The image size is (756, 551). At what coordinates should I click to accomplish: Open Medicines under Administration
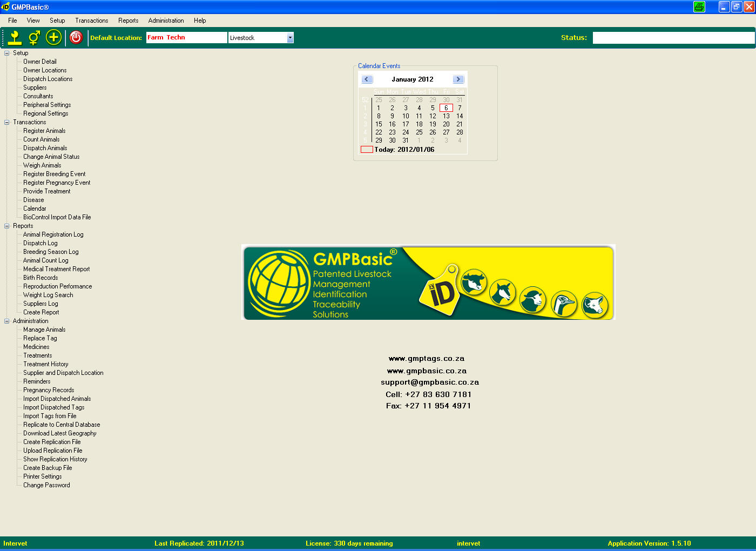point(36,347)
